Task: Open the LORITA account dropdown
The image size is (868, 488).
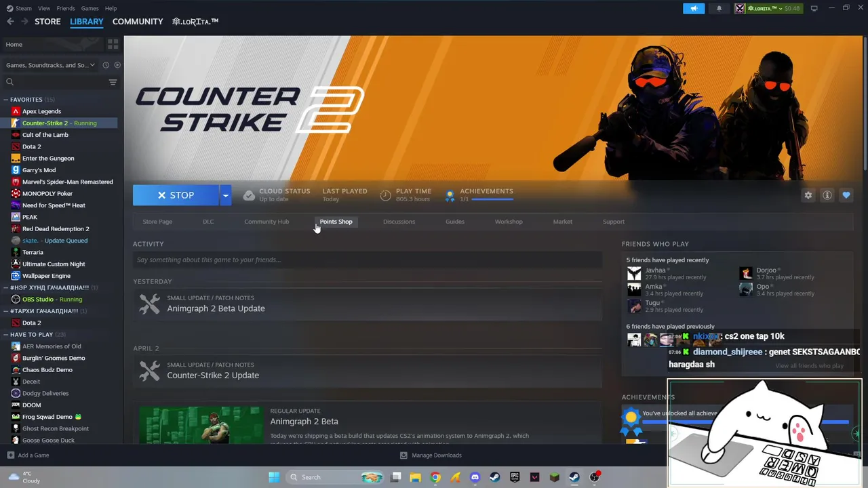Action: tap(768, 8)
